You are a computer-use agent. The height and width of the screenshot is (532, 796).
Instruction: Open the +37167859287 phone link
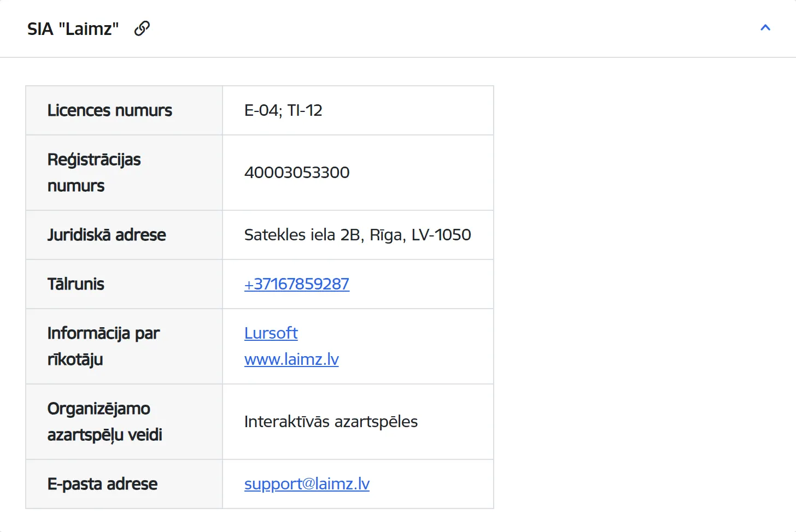tap(297, 284)
